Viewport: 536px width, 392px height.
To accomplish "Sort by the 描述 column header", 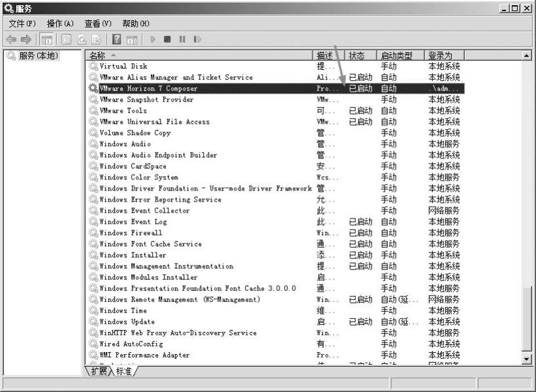I will (x=328, y=55).
